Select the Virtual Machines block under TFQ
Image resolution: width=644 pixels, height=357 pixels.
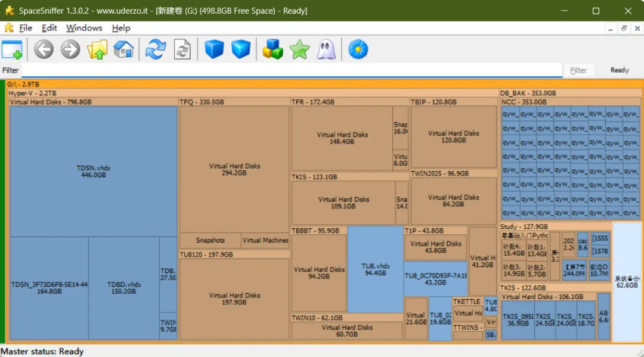point(265,240)
